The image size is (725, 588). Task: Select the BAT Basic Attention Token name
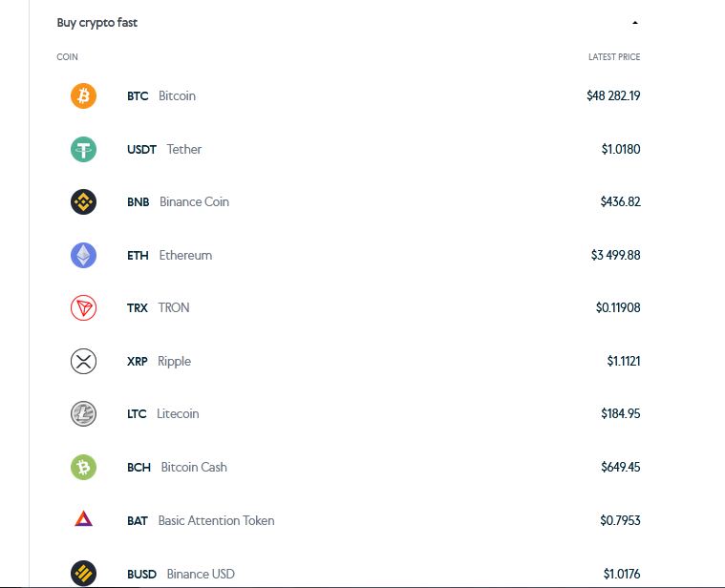coord(201,520)
